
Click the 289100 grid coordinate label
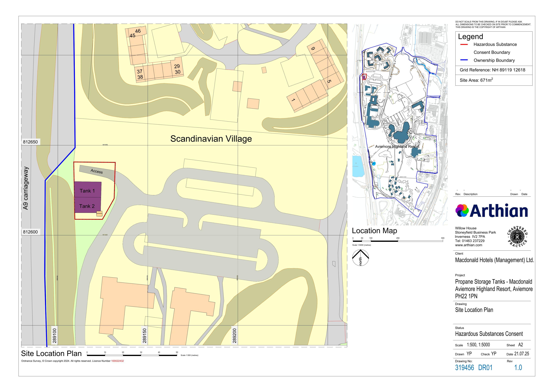[55, 336]
